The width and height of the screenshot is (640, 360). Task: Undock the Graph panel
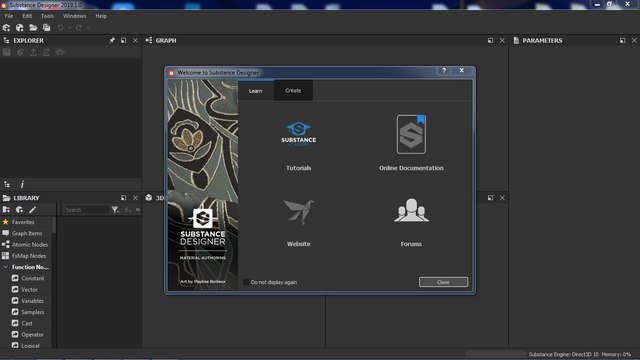click(490, 40)
